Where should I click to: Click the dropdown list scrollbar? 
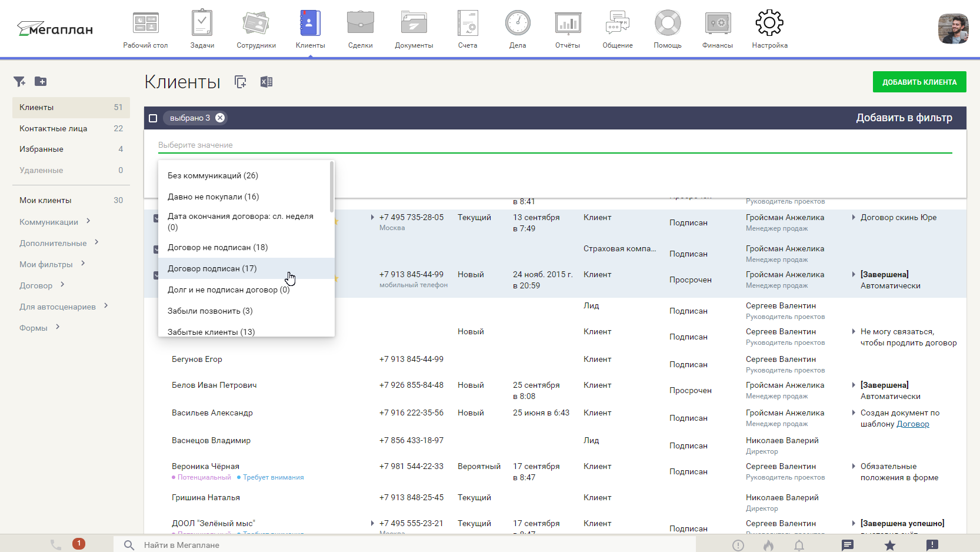(x=332, y=187)
